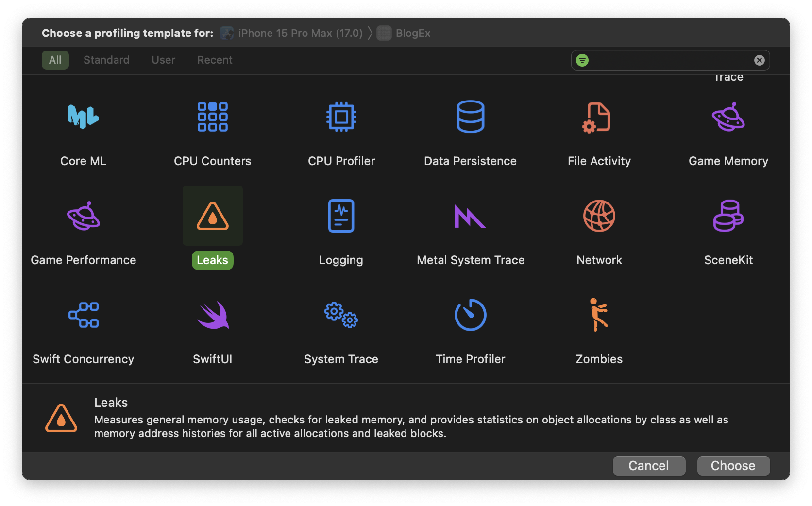Click the green filter icon in search
Viewport: 812px width, 506px height.
click(582, 60)
